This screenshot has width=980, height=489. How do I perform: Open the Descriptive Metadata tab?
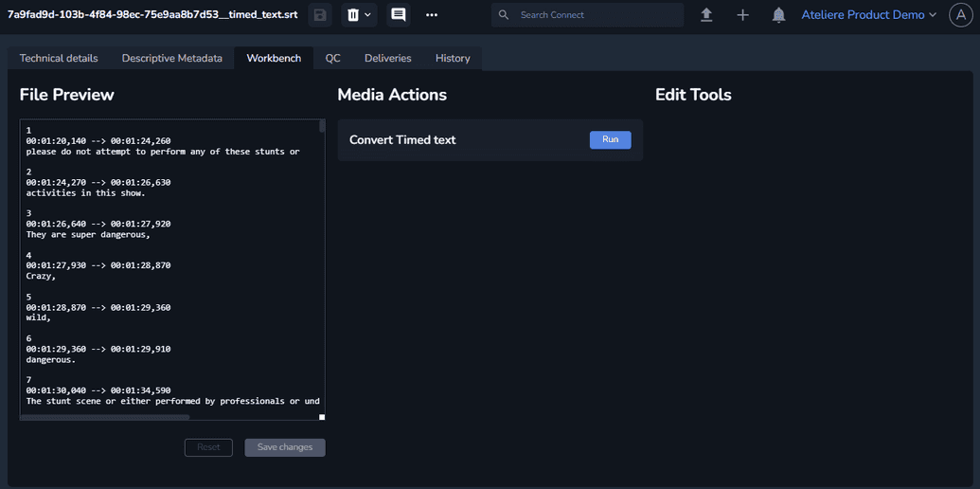click(172, 58)
